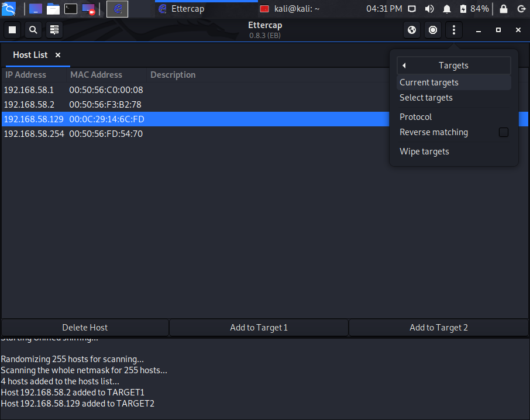Viewport: 530px width, 420px height.
Task: Open the volume control icon
Action: (x=429, y=9)
